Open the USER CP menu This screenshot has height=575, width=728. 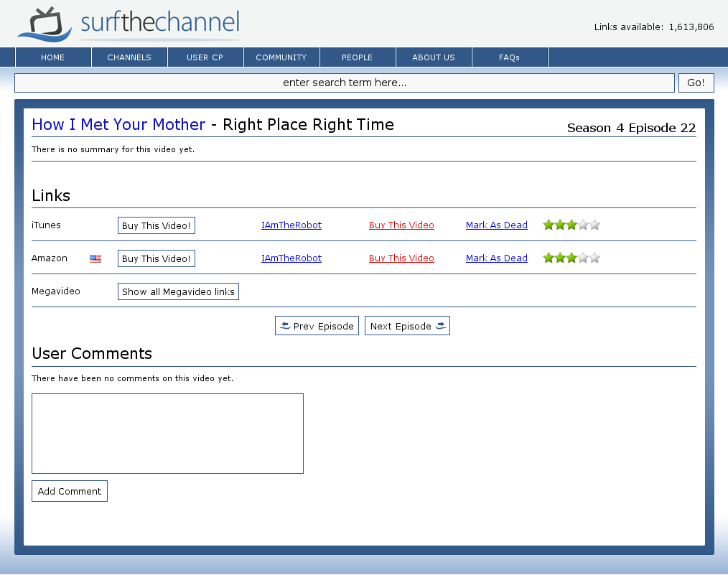(205, 57)
